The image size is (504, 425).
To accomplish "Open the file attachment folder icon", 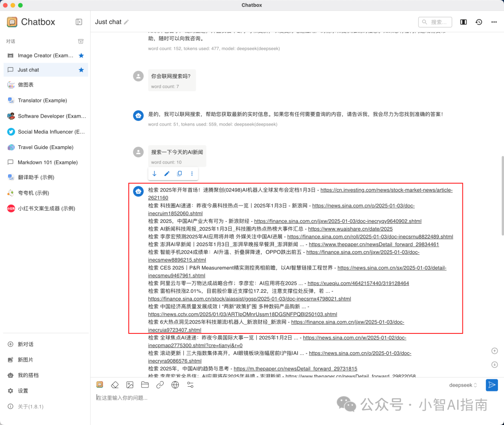I will [x=145, y=384].
